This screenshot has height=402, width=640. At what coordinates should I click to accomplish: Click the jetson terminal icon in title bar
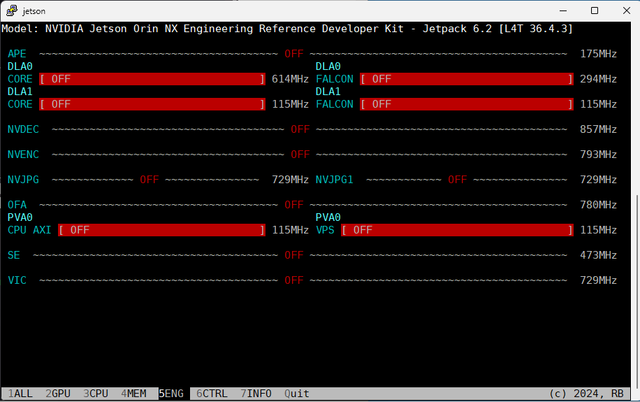(x=11, y=10)
